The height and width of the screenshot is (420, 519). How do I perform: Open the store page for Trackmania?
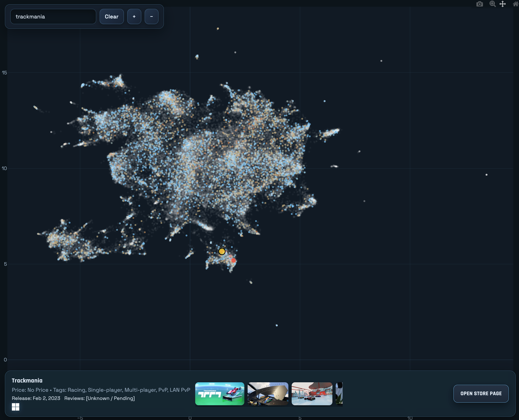tap(480, 393)
